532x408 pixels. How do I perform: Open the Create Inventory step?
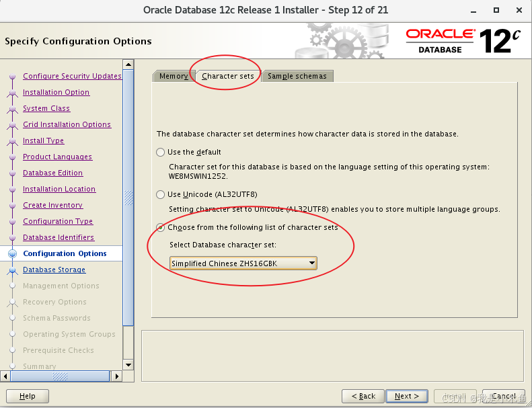[x=52, y=205]
